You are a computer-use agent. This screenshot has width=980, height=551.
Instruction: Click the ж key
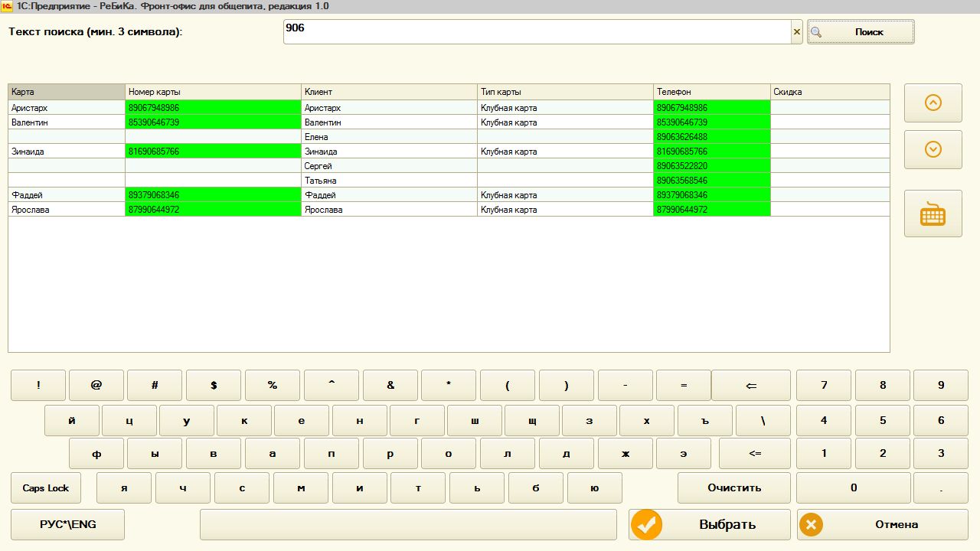[x=626, y=453]
